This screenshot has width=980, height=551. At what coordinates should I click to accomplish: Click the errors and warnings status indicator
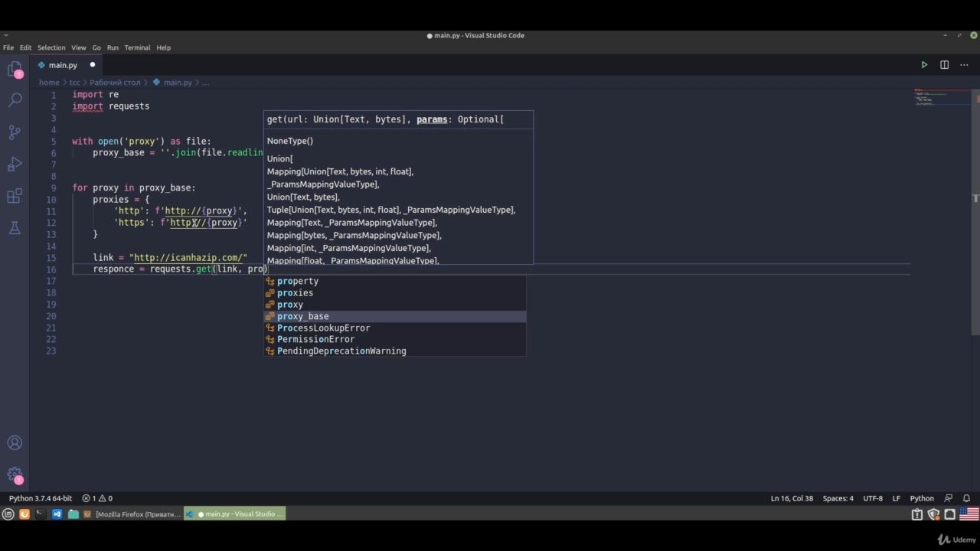tap(97, 498)
